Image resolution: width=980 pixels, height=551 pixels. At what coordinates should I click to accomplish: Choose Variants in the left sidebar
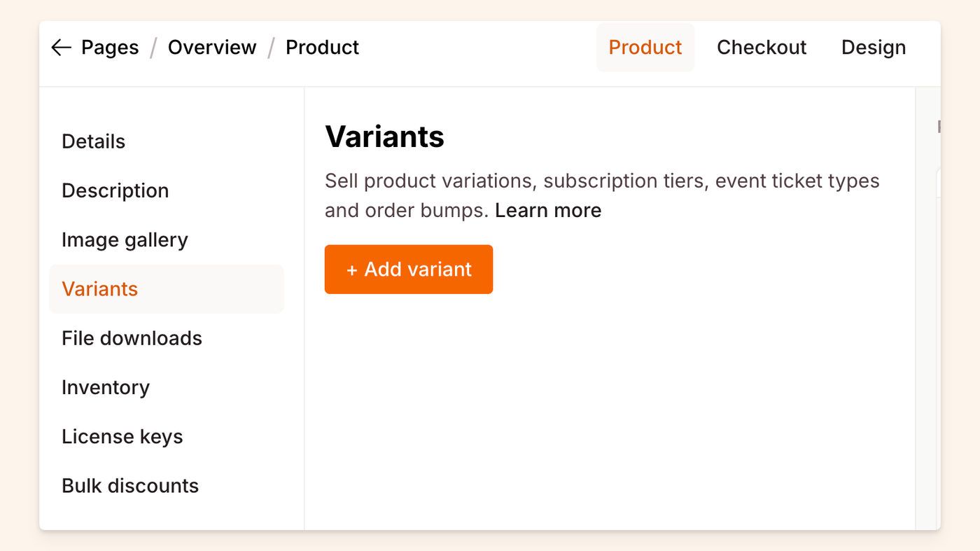tap(99, 289)
